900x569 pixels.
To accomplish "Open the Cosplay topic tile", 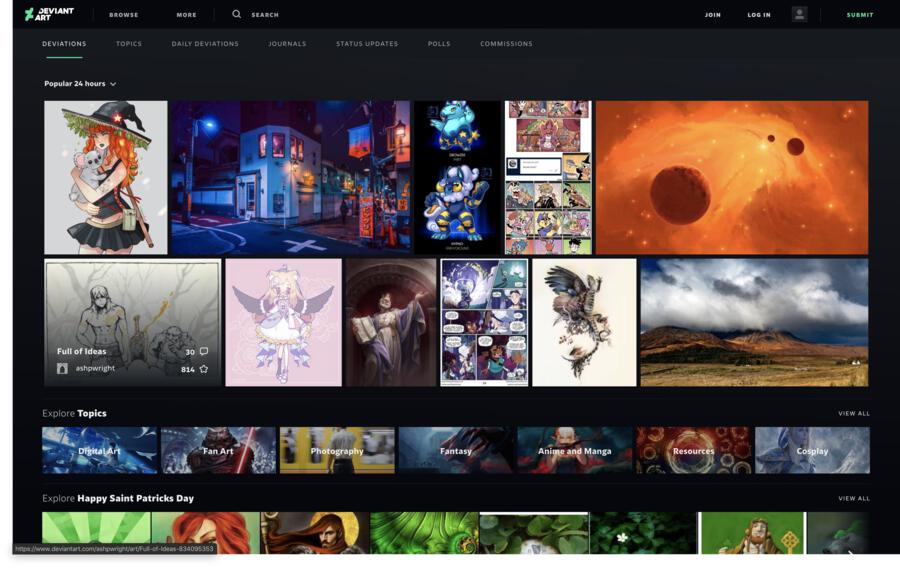I will pyautogui.click(x=812, y=450).
